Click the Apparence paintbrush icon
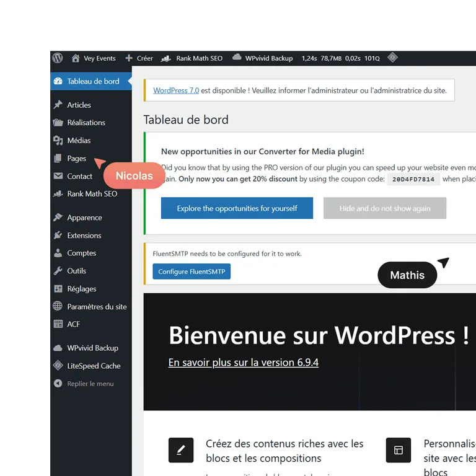The height and width of the screenshot is (476, 476). coord(58,218)
